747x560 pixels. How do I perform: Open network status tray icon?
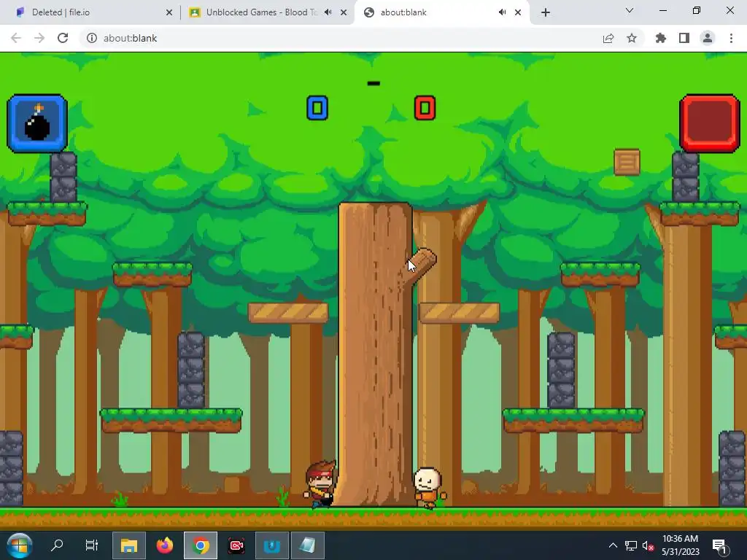(x=631, y=545)
